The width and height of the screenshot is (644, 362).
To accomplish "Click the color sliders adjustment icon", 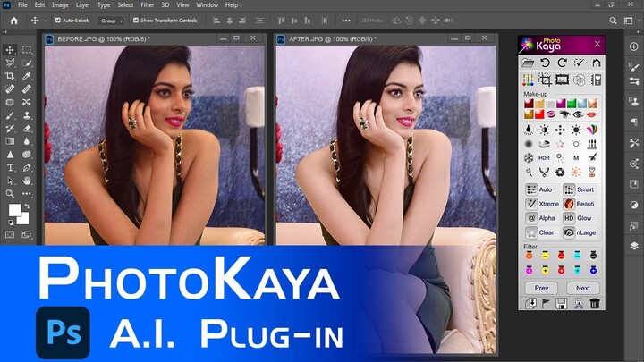I will click(528, 80).
